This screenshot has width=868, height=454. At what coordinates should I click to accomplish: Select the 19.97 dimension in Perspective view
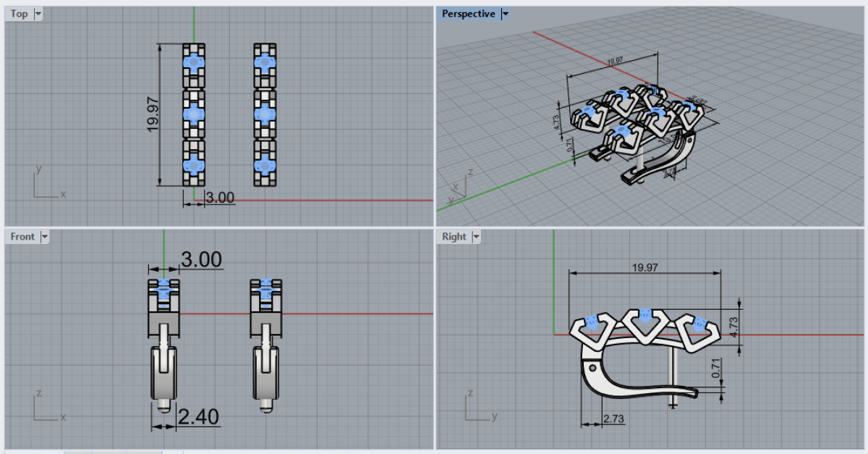coord(614,62)
